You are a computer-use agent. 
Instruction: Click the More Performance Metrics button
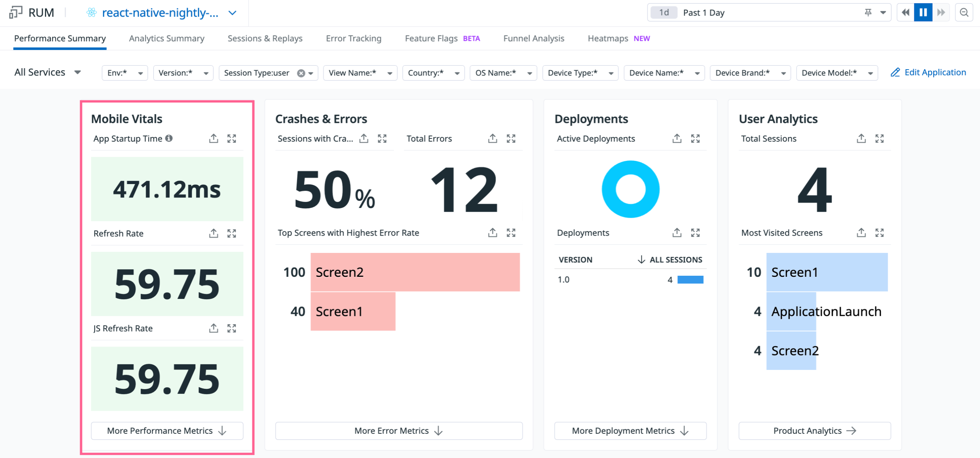(167, 430)
